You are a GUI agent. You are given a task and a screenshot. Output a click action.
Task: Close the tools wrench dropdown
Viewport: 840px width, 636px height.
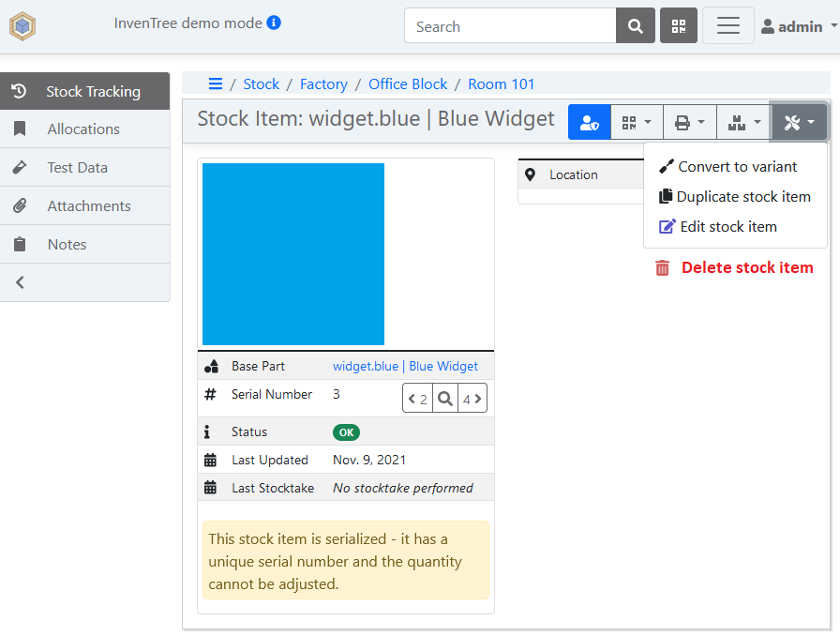[799, 122]
